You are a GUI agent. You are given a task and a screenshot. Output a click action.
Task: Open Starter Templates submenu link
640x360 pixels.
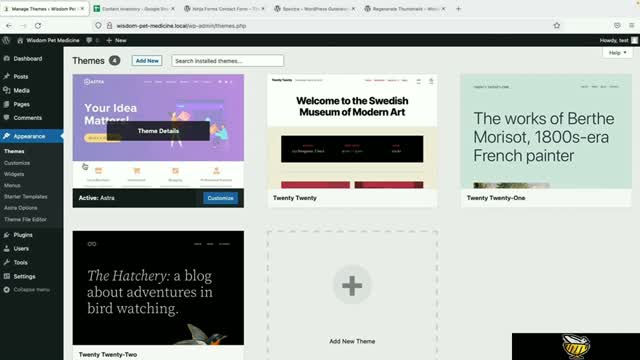tap(25, 196)
